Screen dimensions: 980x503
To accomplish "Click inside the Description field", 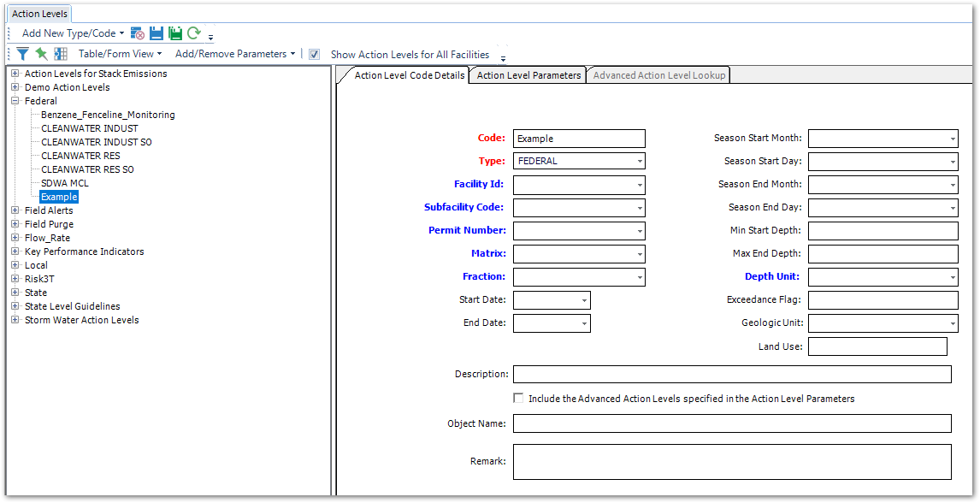I will pyautogui.click(x=731, y=374).
